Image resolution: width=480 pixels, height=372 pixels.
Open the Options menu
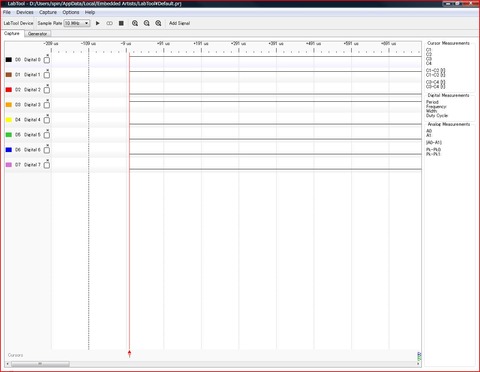[71, 12]
